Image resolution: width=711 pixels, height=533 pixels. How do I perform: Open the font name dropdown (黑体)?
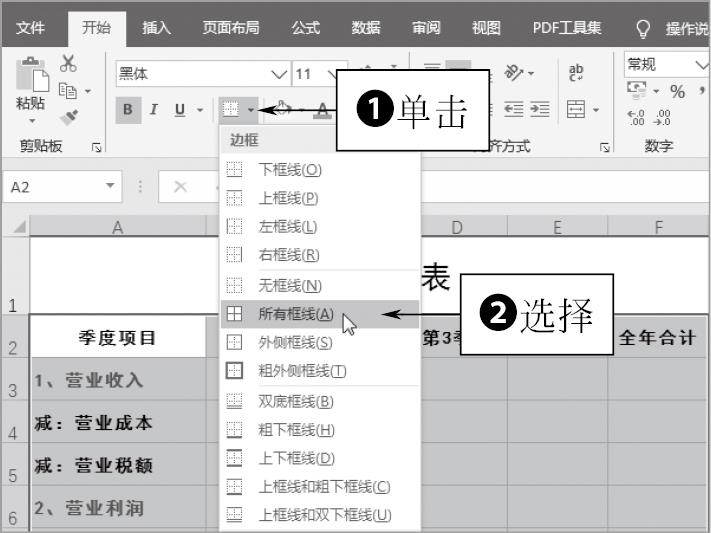click(278, 74)
